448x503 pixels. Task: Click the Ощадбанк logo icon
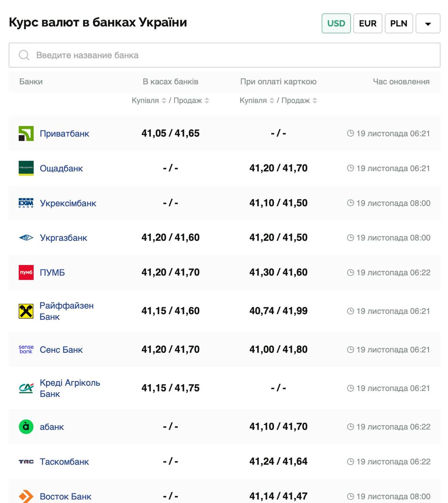[x=26, y=168]
